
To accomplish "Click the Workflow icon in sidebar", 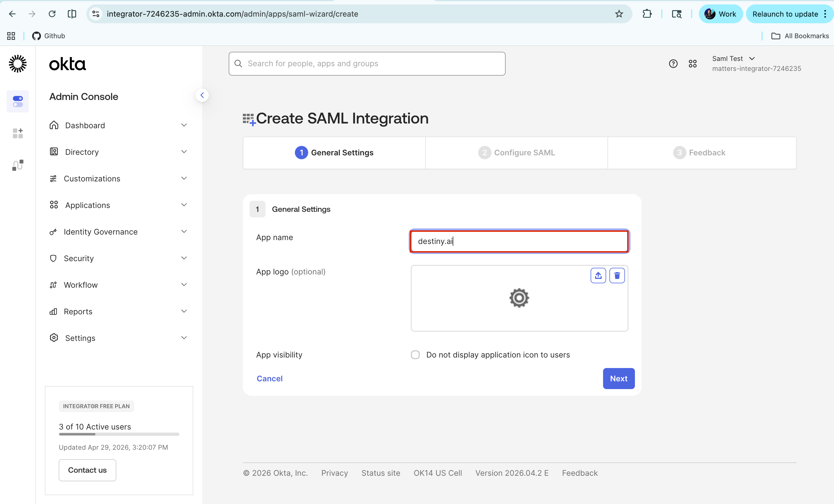I will click(53, 285).
